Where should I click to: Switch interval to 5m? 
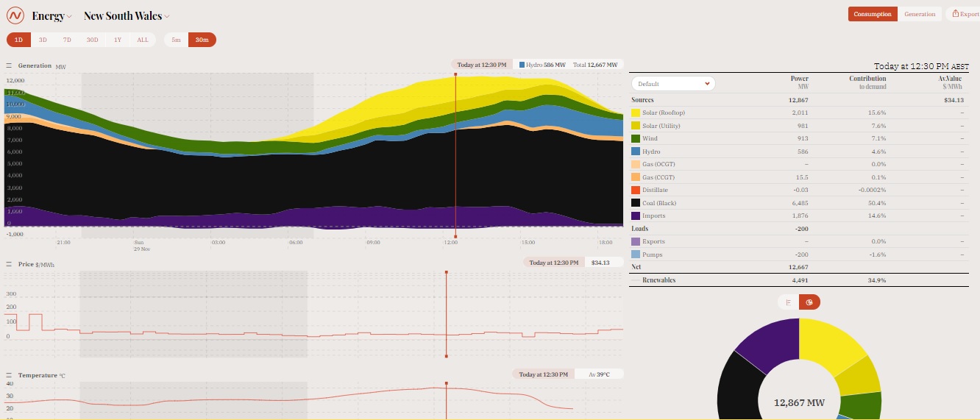click(x=176, y=40)
